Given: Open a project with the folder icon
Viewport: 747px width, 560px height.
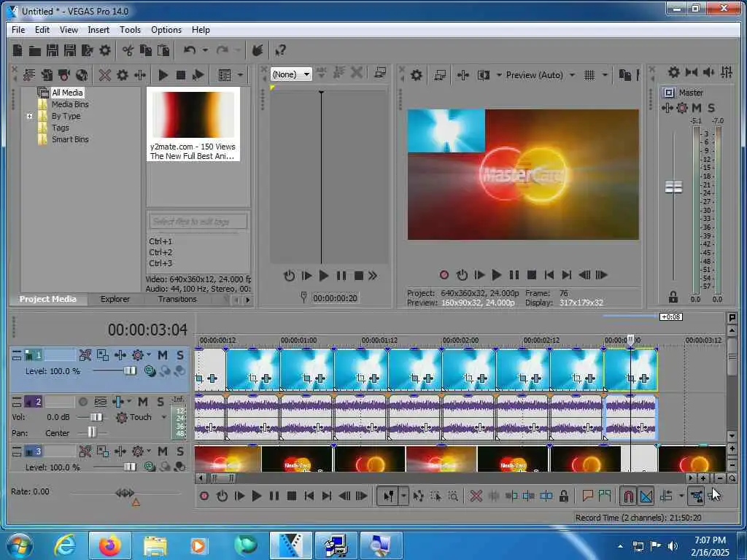Looking at the screenshot, I should click(x=35, y=50).
